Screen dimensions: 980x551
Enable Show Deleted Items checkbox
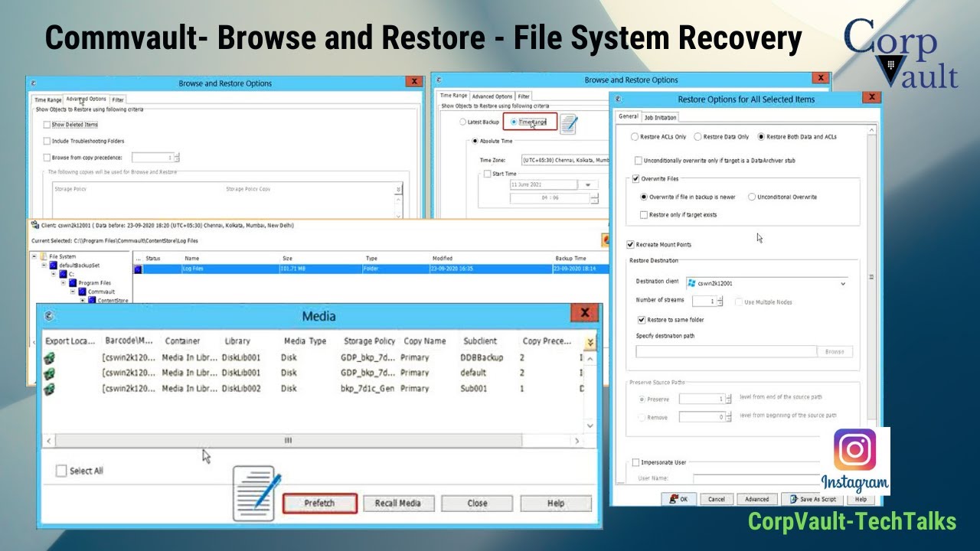(47, 124)
